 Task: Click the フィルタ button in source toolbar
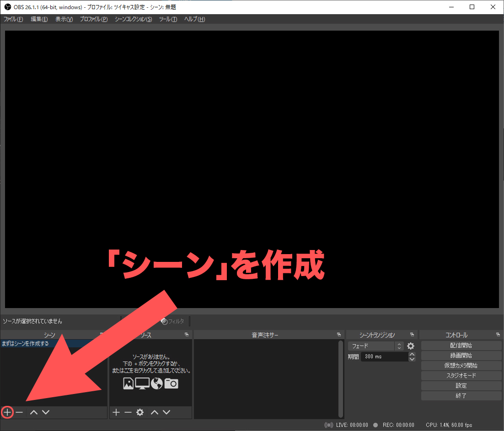(x=172, y=321)
